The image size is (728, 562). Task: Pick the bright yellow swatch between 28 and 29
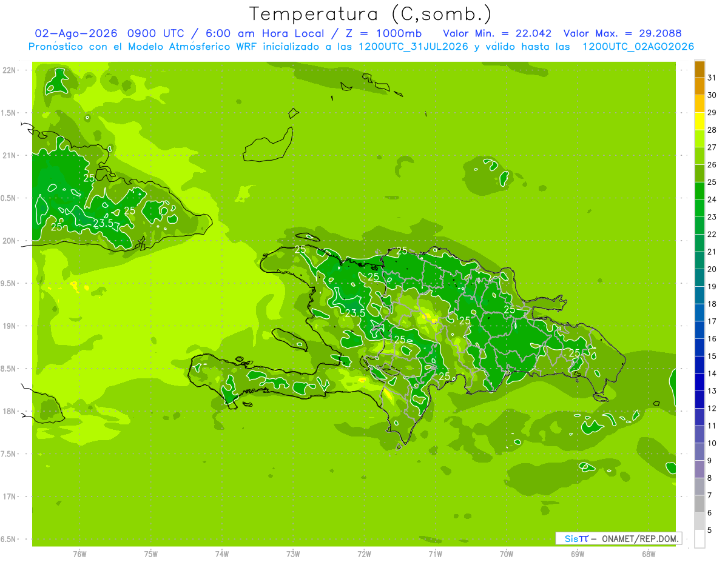pos(699,121)
